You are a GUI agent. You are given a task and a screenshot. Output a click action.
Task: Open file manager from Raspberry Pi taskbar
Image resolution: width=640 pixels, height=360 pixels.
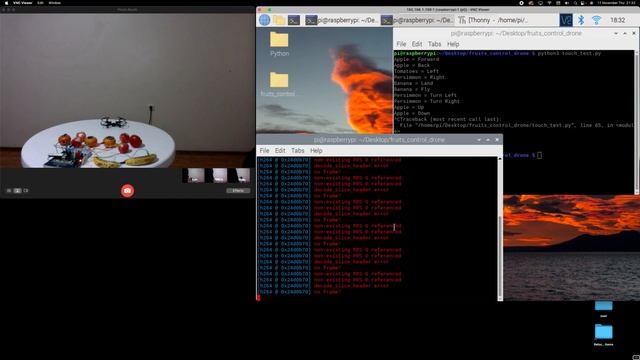[279, 20]
